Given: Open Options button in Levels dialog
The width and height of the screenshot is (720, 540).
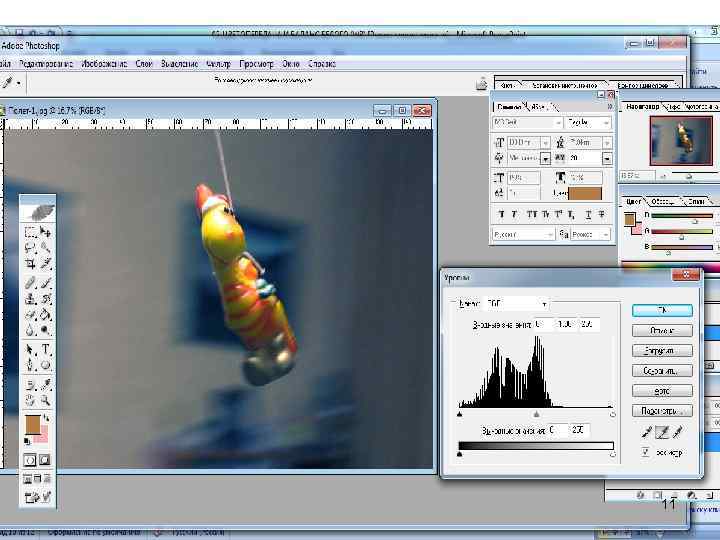Looking at the screenshot, I should [x=662, y=411].
